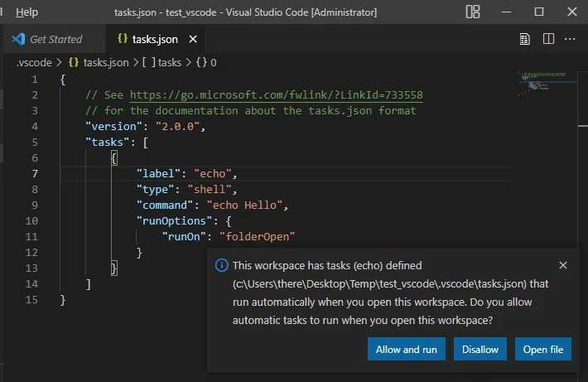Click Open file in the notification
This screenshot has height=382, width=588.
pos(543,349)
